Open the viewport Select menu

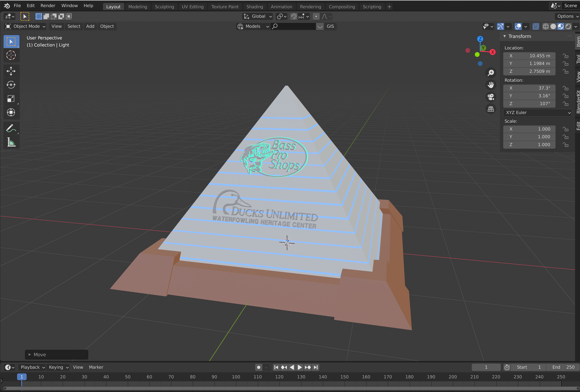click(74, 26)
